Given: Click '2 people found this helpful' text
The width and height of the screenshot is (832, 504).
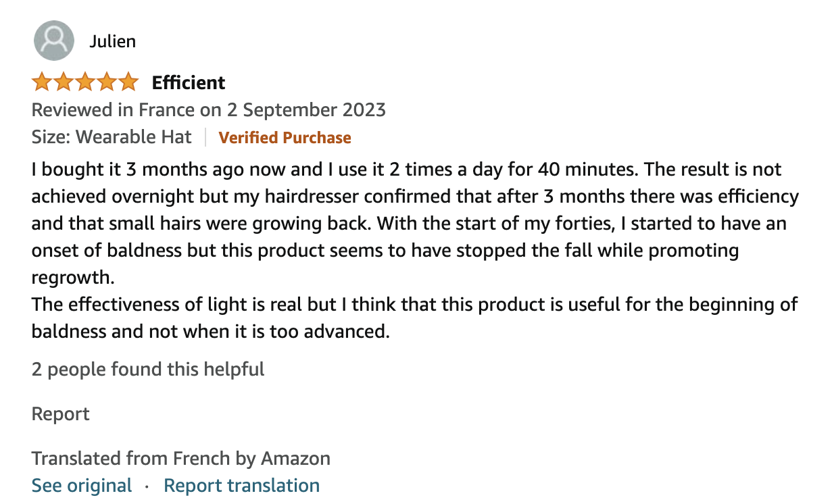Looking at the screenshot, I should coord(148,370).
